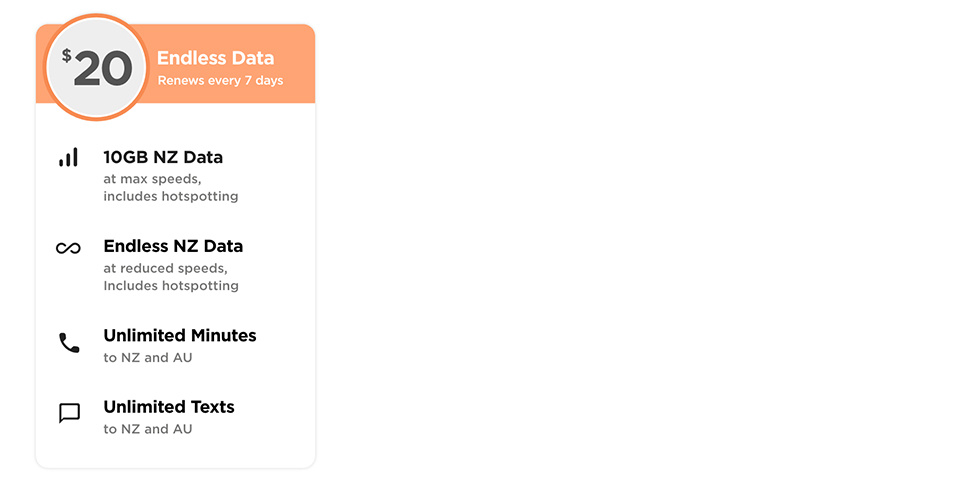Select the Unlimited Minutes heading
The image size is (960, 480).
[180, 336]
